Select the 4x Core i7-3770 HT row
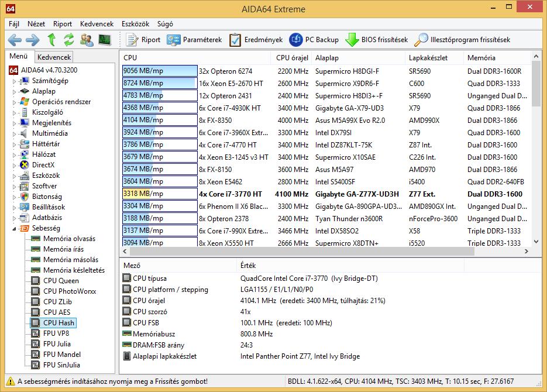Viewport: 547px width, 392px height. [325, 194]
